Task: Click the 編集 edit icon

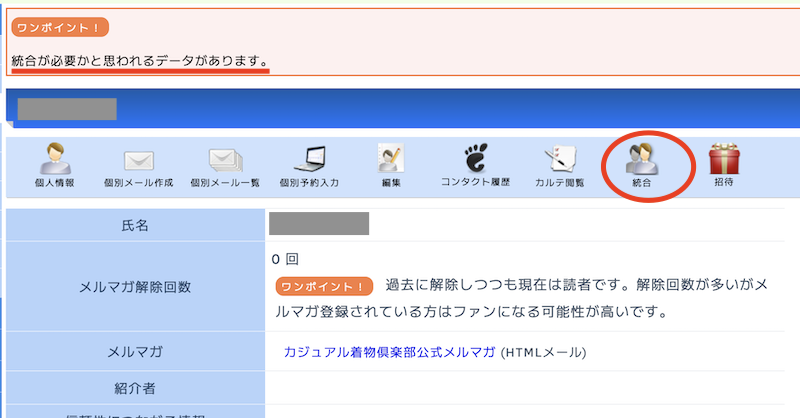Action: (391, 158)
